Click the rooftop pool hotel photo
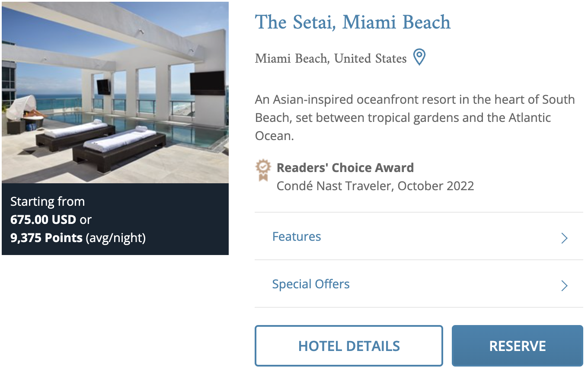 [115, 92]
